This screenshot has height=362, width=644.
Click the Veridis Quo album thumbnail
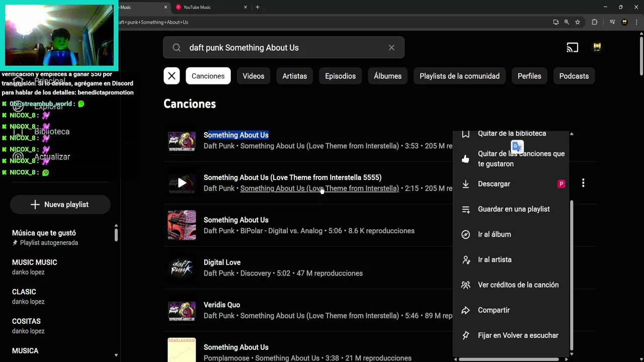pos(182,310)
